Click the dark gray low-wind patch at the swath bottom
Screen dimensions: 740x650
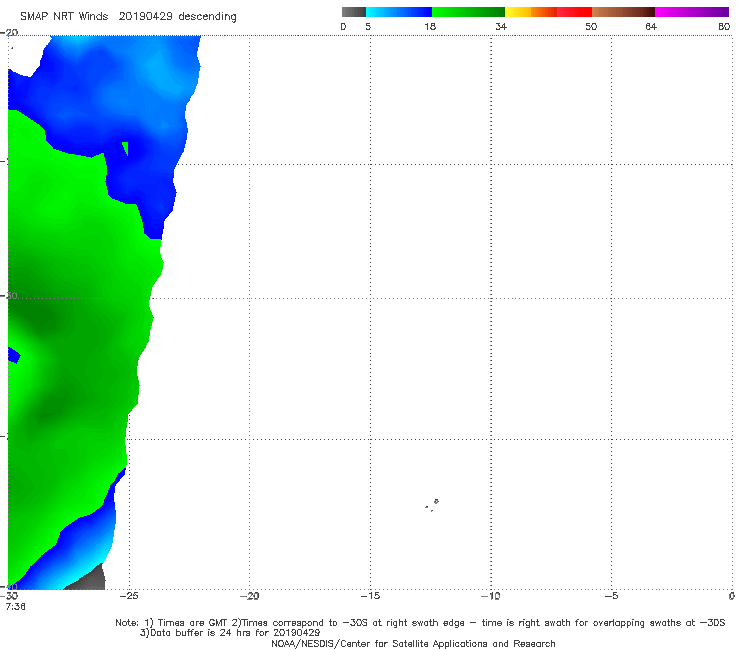(x=89, y=580)
